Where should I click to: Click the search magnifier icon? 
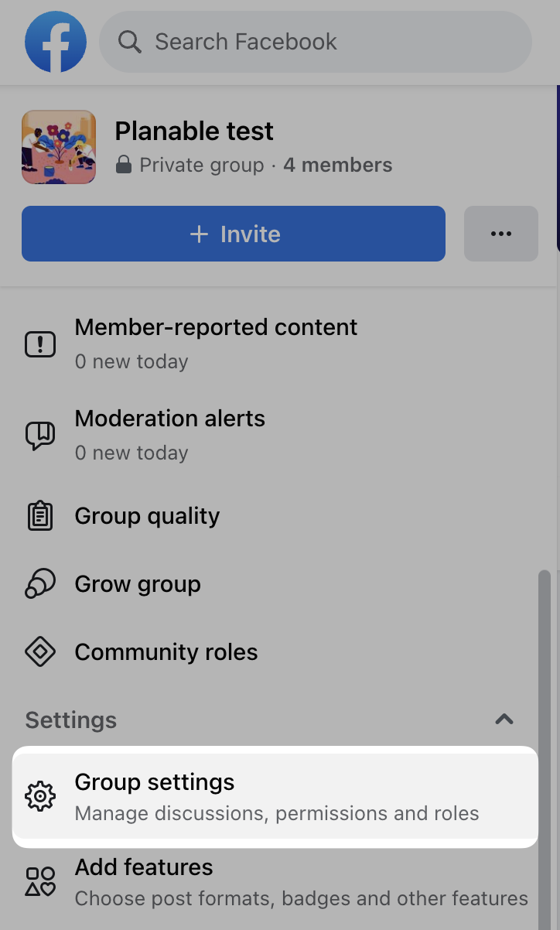tap(129, 42)
